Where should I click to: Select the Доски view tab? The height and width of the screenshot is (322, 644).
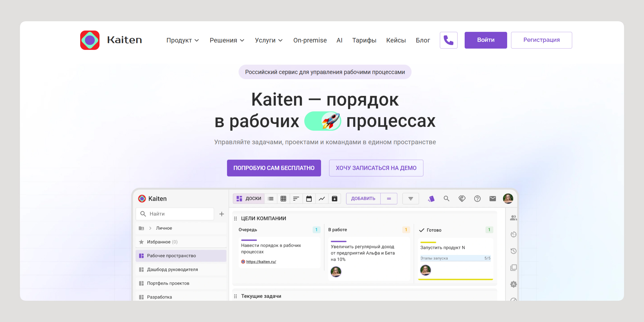pos(249,199)
